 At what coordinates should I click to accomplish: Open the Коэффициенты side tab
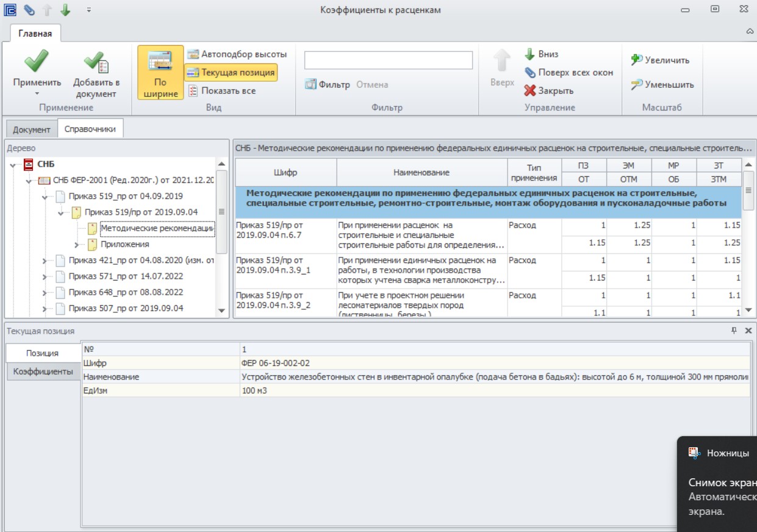click(x=43, y=371)
